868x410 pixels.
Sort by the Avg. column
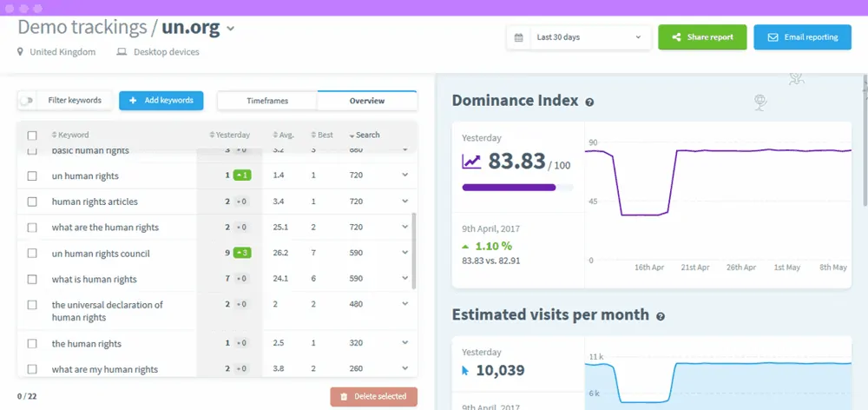coord(284,135)
